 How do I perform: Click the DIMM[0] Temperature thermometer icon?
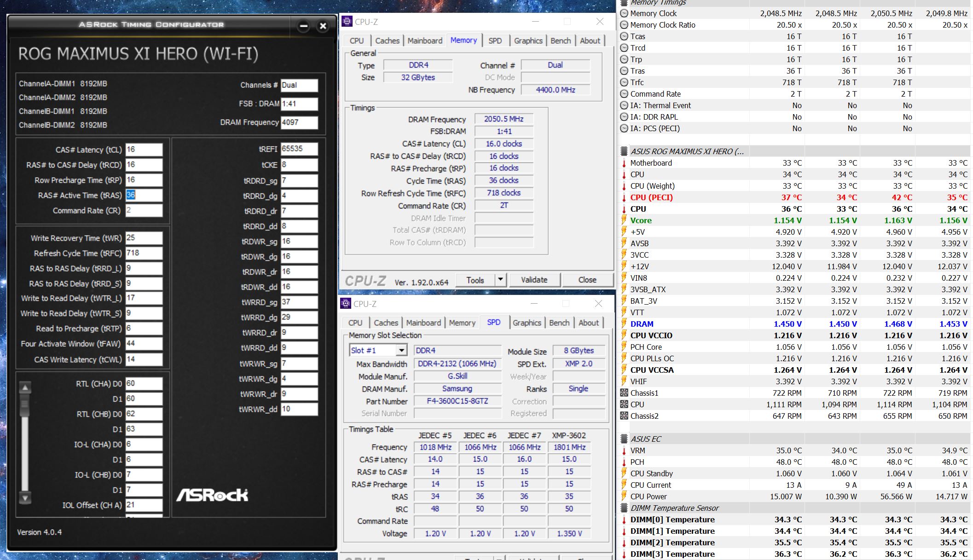(x=625, y=520)
